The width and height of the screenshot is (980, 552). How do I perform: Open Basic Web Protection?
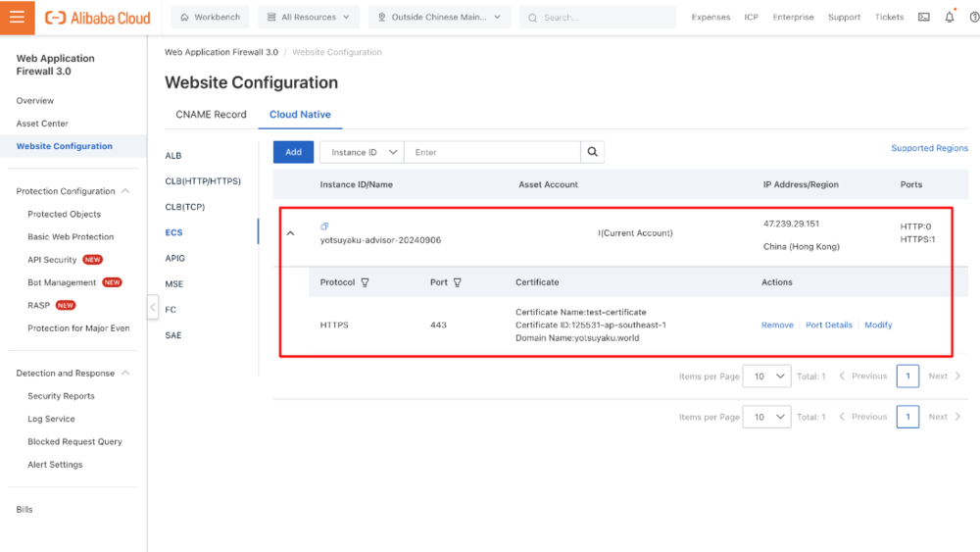[x=71, y=237]
